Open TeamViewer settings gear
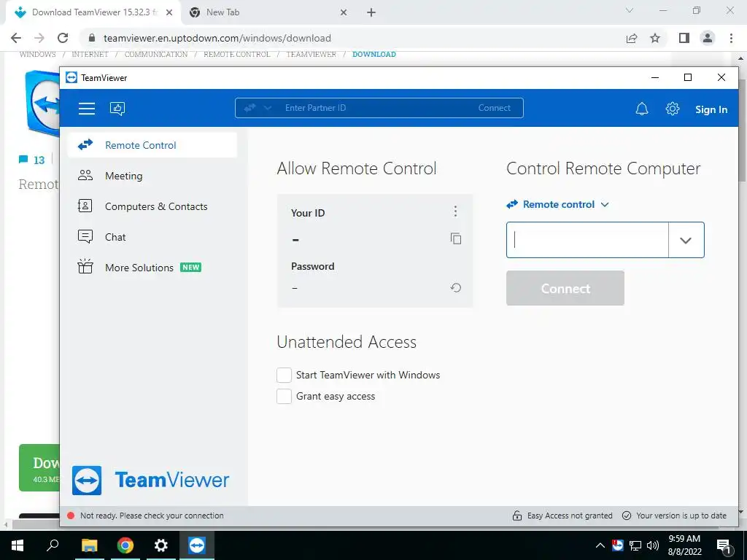 point(672,109)
